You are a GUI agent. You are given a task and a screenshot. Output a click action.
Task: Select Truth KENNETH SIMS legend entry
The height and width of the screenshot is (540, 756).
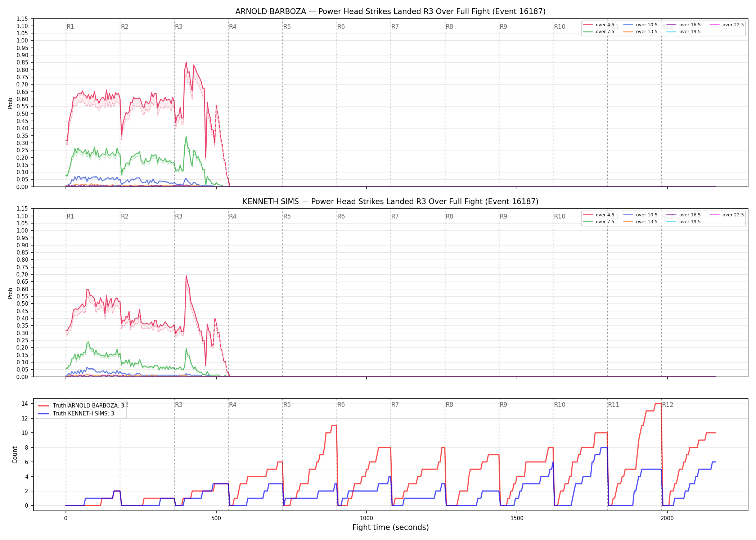(x=76, y=414)
